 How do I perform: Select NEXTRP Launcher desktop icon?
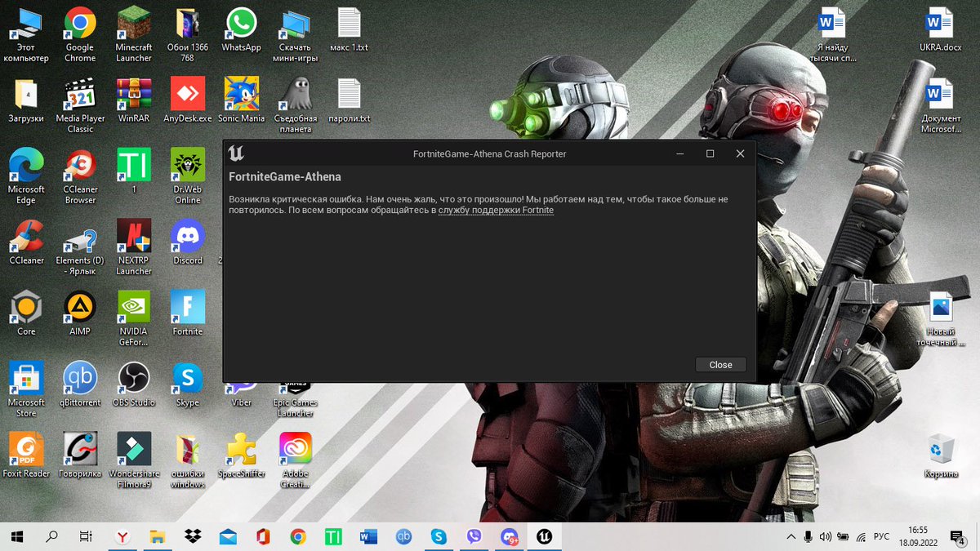pyautogui.click(x=134, y=247)
